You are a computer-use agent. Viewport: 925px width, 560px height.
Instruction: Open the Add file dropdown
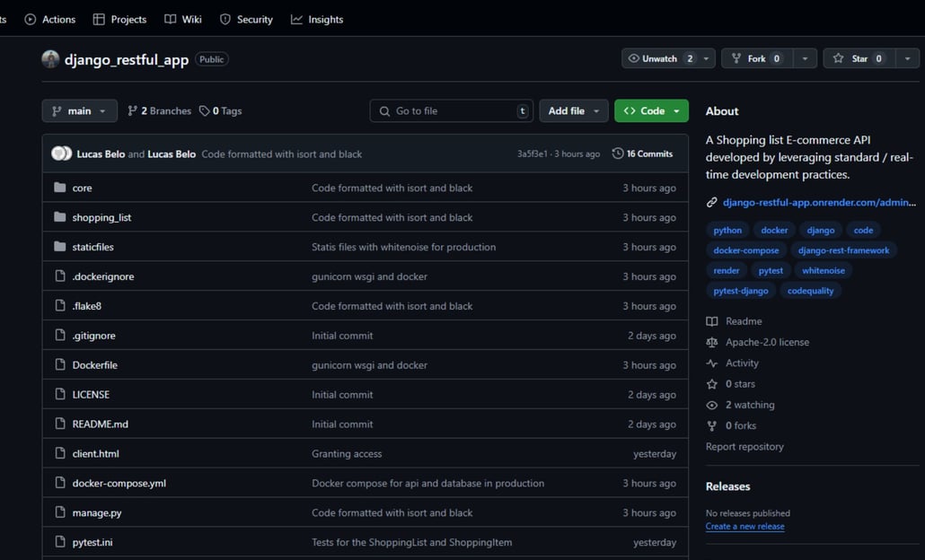tap(573, 110)
